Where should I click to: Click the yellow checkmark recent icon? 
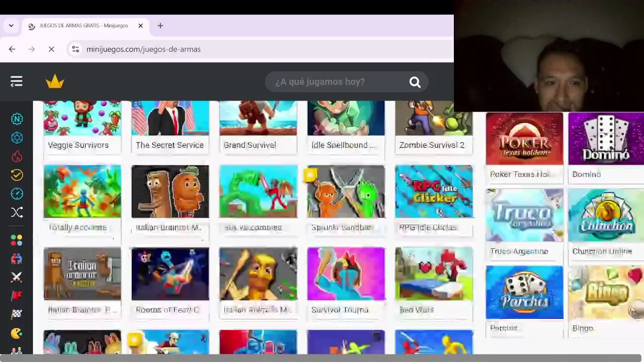pos(17,175)
